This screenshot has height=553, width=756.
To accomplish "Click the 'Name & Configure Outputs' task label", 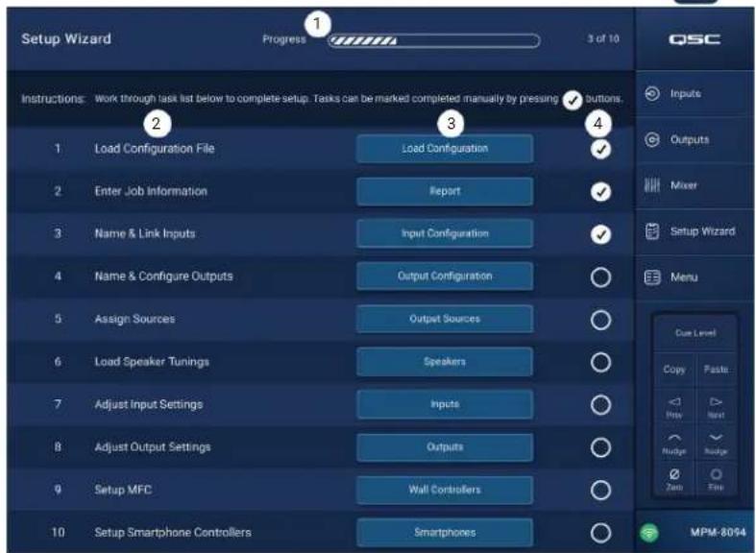I will coord(164,276).
